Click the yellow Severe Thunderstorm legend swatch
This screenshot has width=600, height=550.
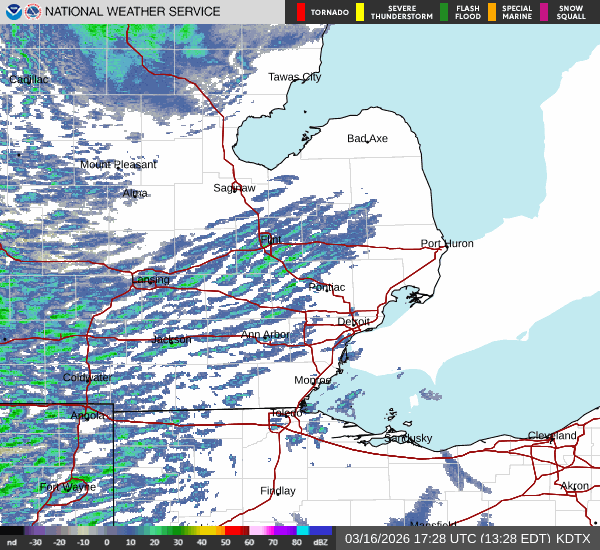[x=358, y=12]
